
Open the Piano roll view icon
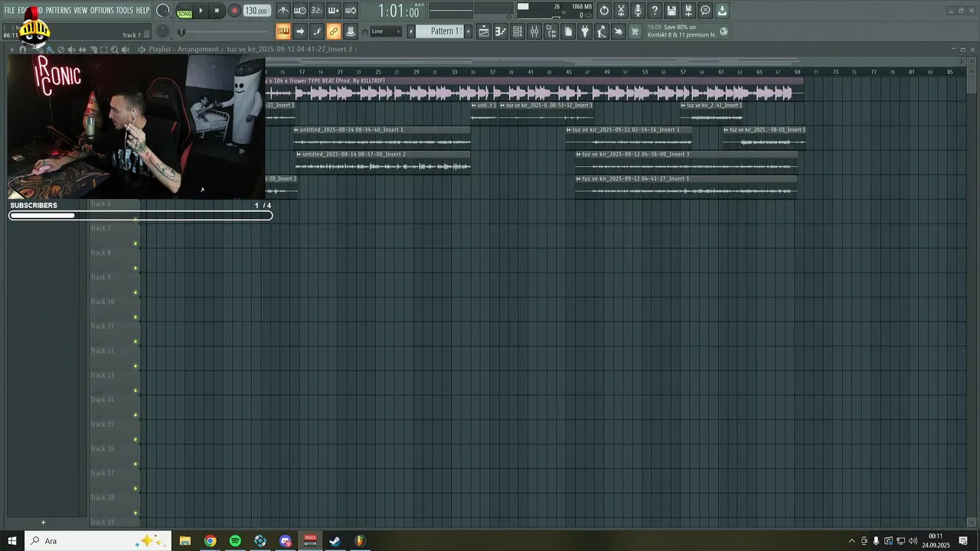(x=501, y=31)
